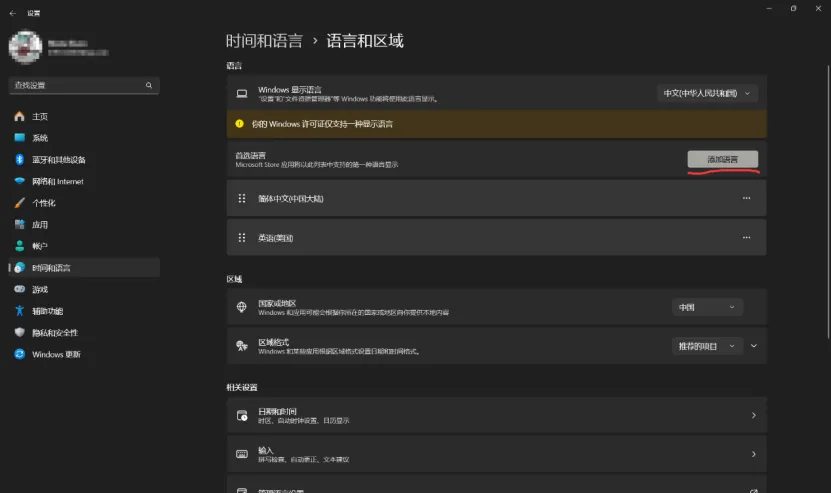Click the vertical scrollbar on right

pyautogui.click(x=828, y=201)
